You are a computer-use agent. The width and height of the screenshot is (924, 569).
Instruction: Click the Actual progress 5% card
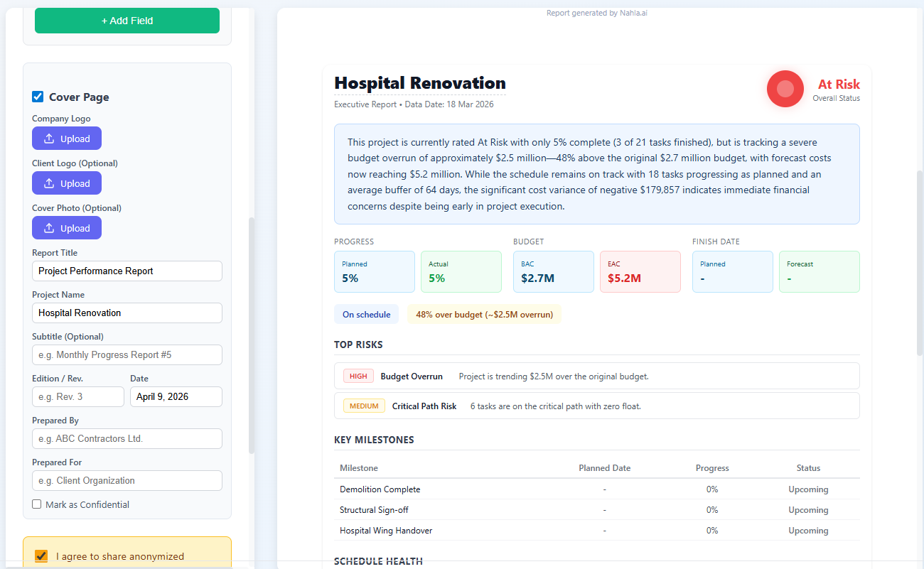tap(461, 271)
